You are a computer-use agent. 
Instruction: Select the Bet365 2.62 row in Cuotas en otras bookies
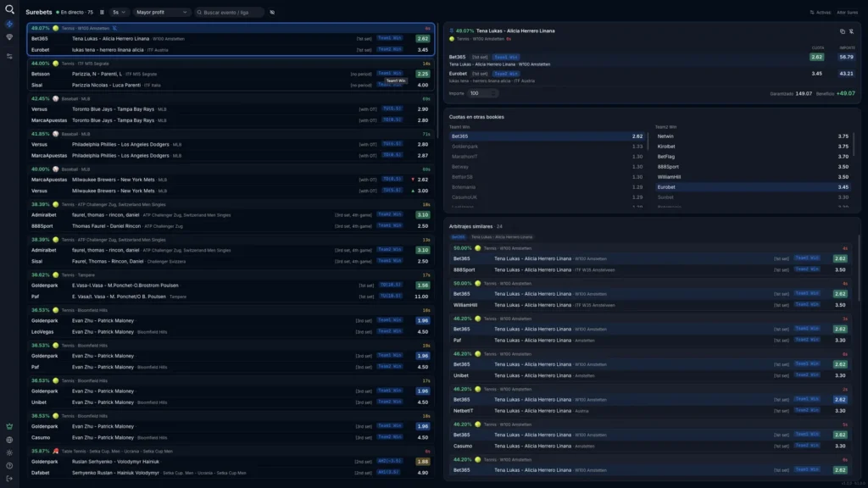click(x=547, y=136)
